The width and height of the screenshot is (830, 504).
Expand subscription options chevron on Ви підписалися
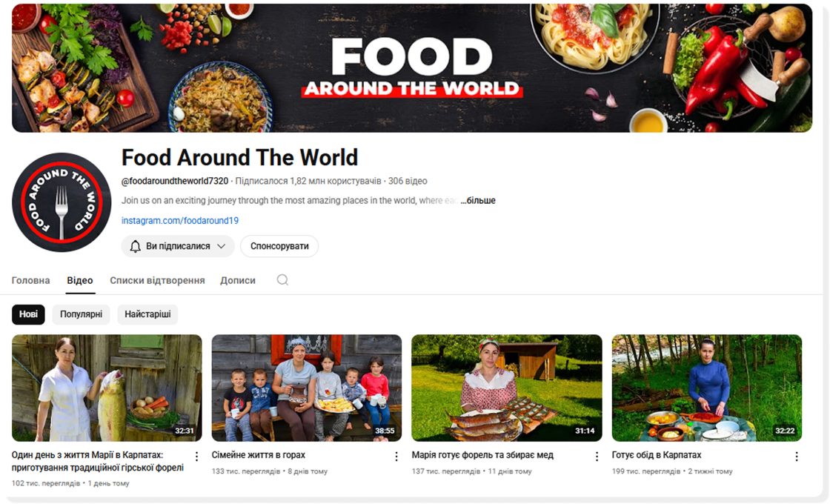click(222, 246)
